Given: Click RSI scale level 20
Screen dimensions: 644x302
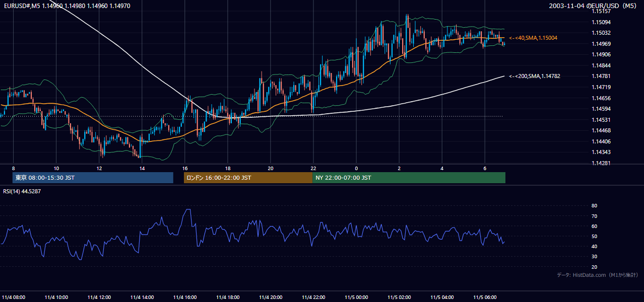Looking at the screenshot, I should coord(594,267).
